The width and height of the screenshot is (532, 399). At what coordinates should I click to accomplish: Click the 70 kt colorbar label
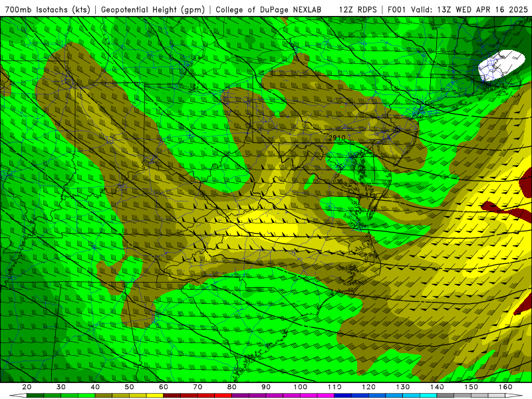tap(198, 387)
